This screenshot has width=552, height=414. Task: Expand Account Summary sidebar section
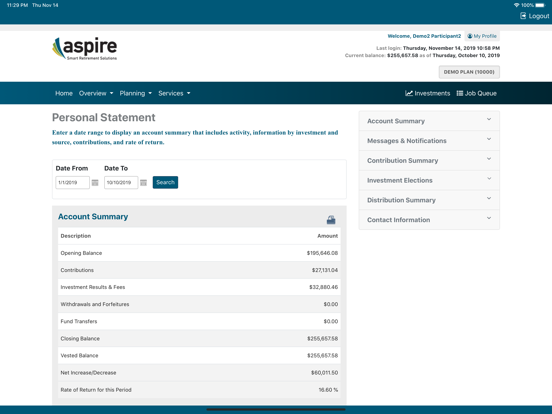pos(429,121)
